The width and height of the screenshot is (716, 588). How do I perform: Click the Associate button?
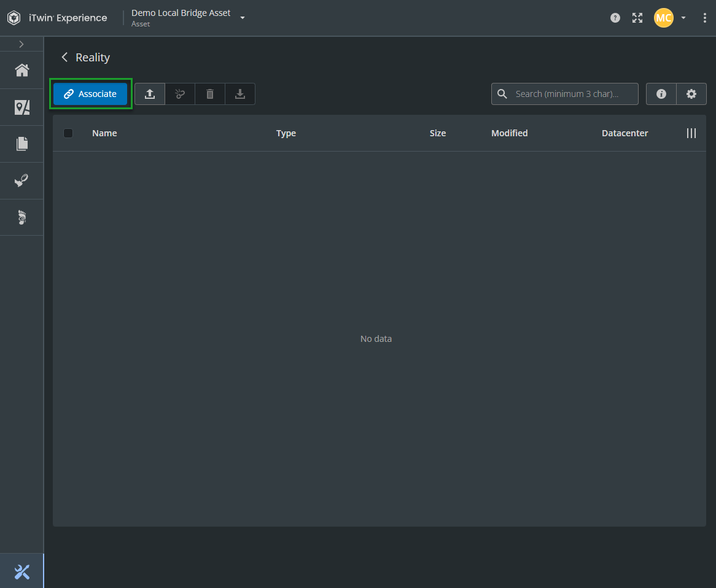click(90, 93)
